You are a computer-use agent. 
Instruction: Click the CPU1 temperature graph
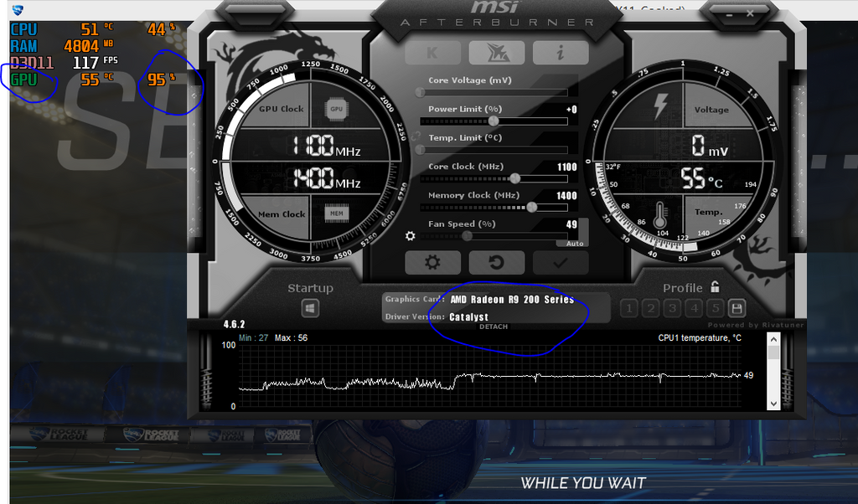pyautogui.click(x=488, y=376)
